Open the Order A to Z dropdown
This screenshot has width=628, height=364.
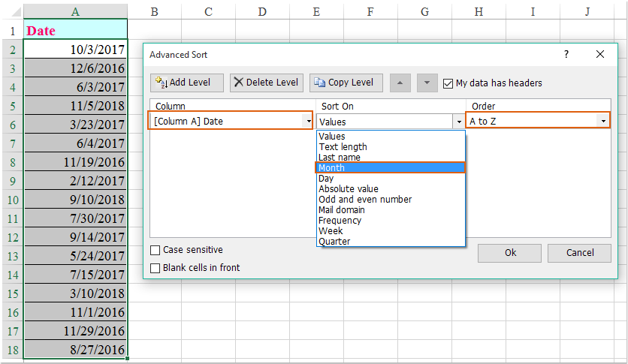coord(602,121)
